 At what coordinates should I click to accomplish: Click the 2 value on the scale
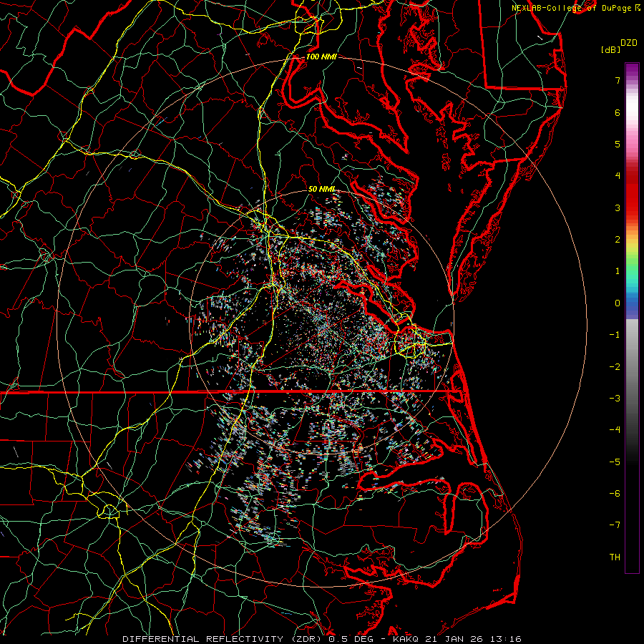point(618,240)
